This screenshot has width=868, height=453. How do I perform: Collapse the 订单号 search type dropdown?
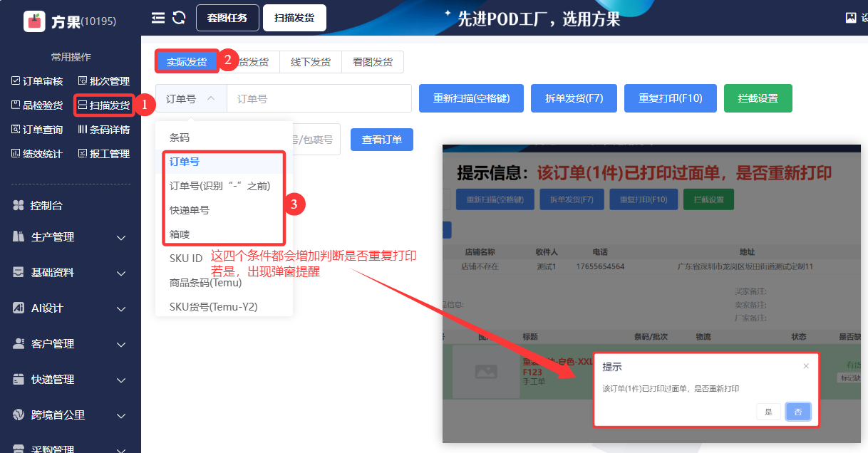(x=191, y=98)
